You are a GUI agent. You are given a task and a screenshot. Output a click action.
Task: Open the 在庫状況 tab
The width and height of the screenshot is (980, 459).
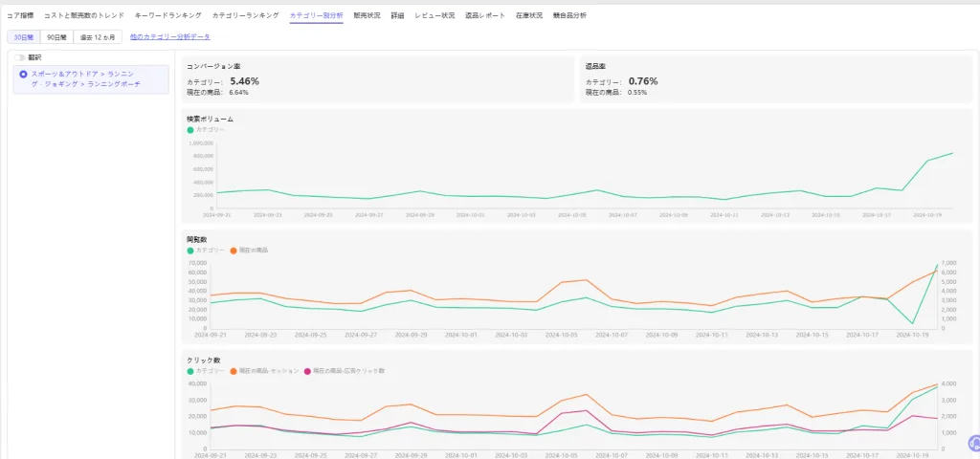[529, 15]
